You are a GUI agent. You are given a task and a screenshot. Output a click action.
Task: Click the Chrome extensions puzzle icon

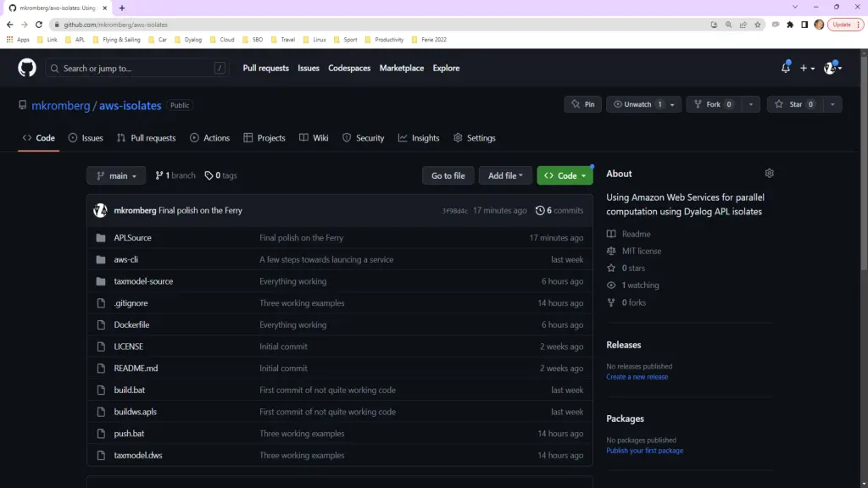tap(790, 25)
